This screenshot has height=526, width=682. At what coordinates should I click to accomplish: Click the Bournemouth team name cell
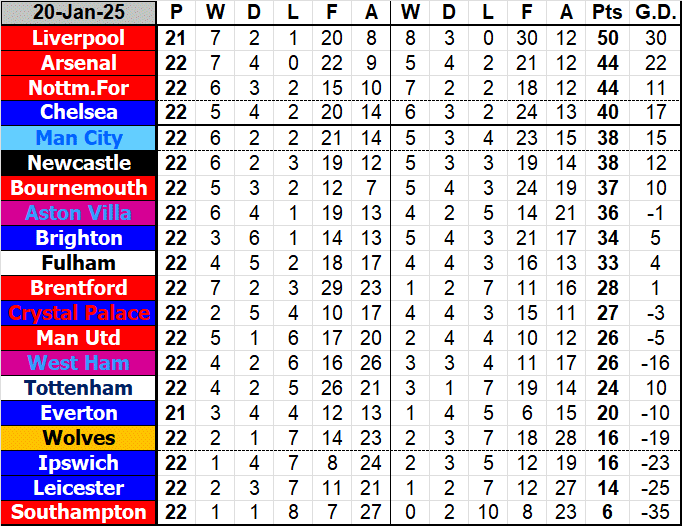79,188
